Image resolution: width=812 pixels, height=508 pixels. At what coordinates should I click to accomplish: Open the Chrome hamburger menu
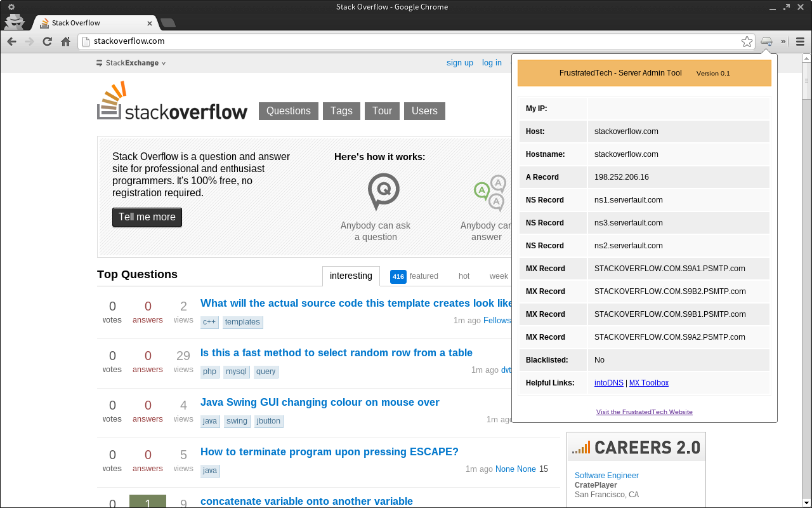pos(800,41)
